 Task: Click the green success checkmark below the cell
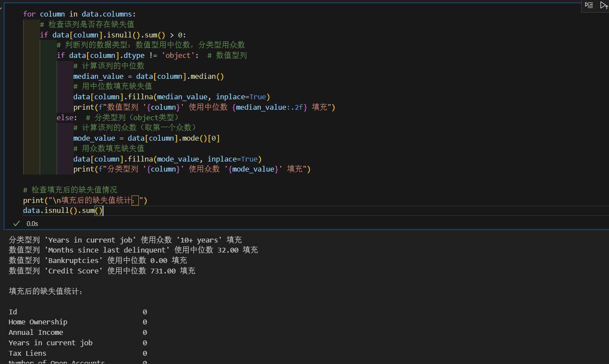click(x=16, y=223)
